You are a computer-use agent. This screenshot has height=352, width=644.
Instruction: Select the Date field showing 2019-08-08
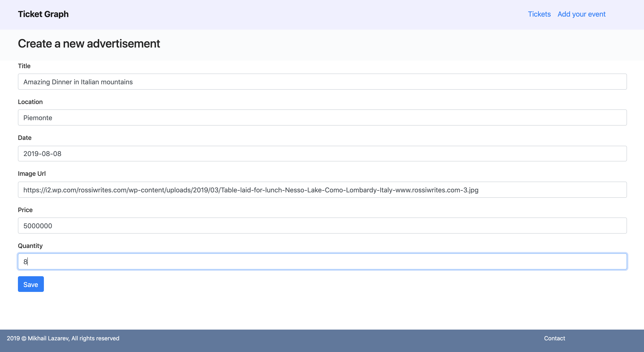[x=322, y=154]
